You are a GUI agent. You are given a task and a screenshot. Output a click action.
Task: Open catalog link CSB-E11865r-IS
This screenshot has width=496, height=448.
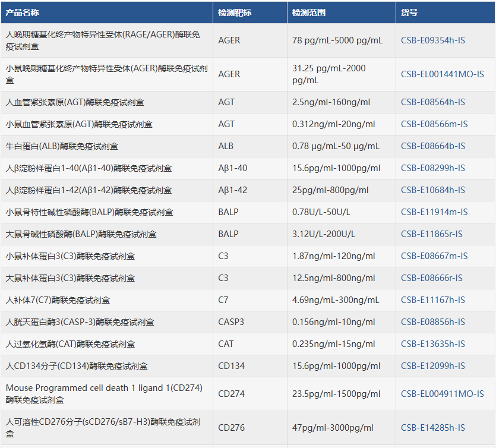point(431,234)
